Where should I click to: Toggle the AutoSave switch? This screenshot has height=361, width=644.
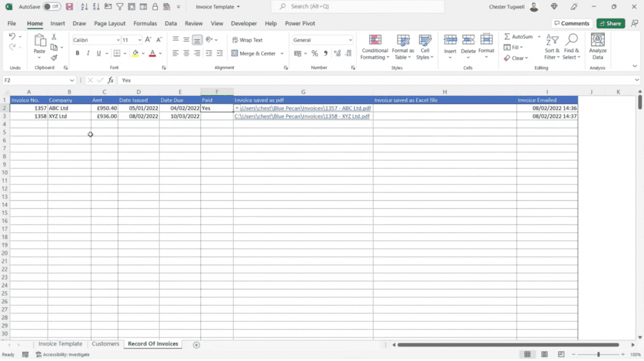tap(52, 6)
